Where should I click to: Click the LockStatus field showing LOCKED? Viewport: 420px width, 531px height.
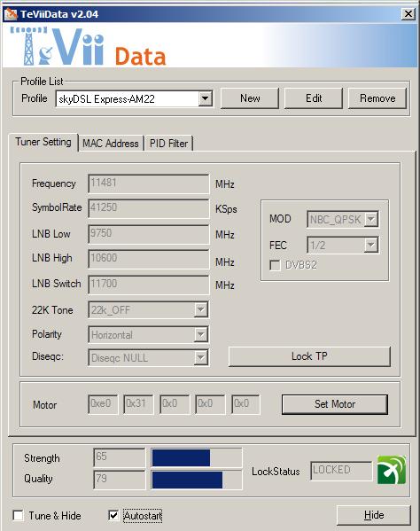(341, 471)
